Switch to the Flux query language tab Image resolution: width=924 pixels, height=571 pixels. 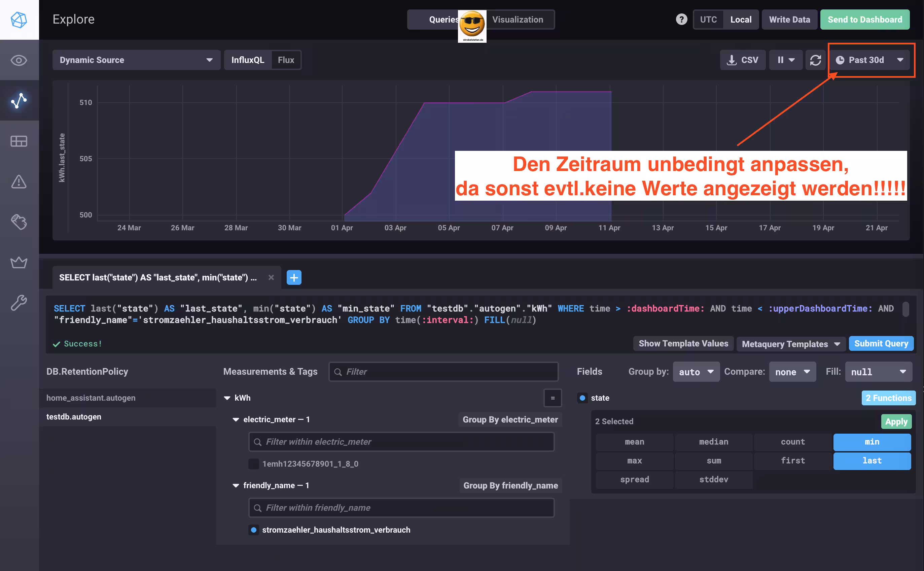(x=286, y=60)
